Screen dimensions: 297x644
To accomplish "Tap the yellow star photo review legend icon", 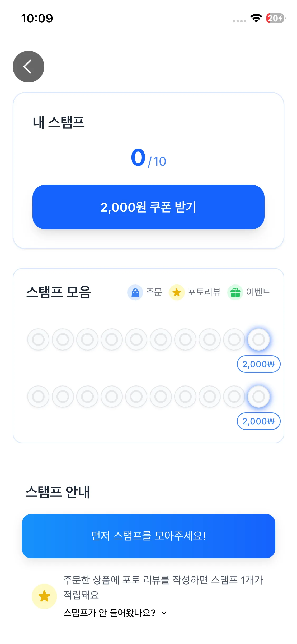I will (x=177, y=292).
